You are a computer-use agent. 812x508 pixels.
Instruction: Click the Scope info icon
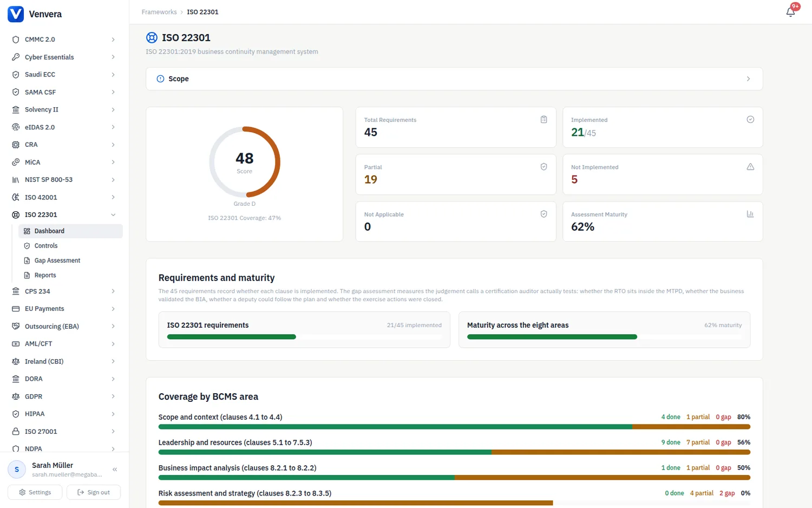pos(160,79)
